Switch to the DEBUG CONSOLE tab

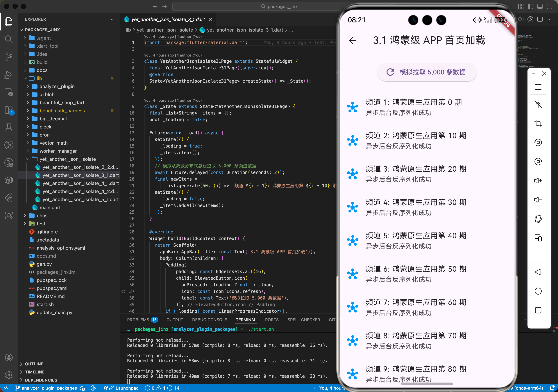point(209,320)
